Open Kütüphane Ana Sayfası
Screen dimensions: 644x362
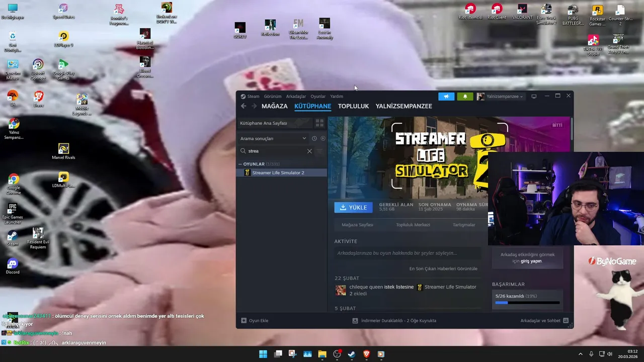274,123
